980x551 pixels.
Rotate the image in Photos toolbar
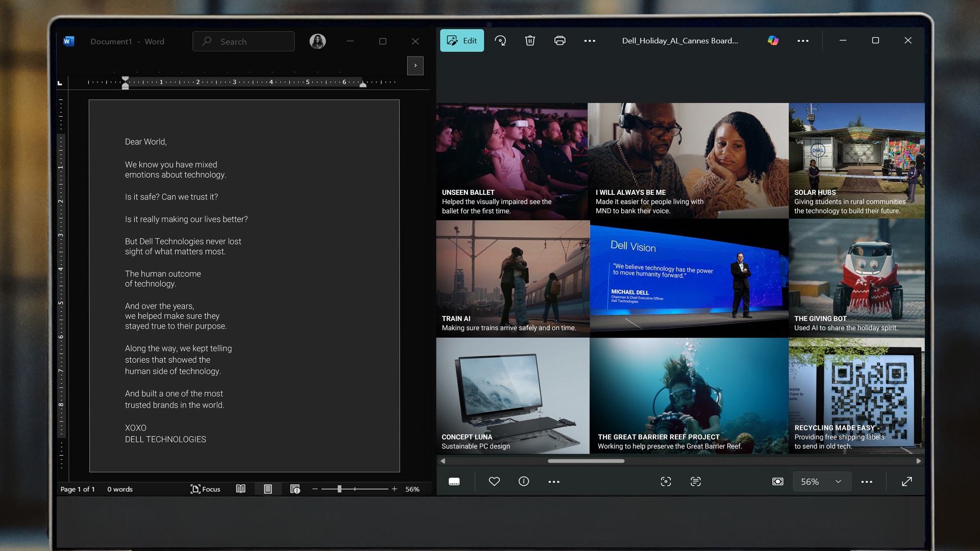pyautogui.click(x=501, y=41)
